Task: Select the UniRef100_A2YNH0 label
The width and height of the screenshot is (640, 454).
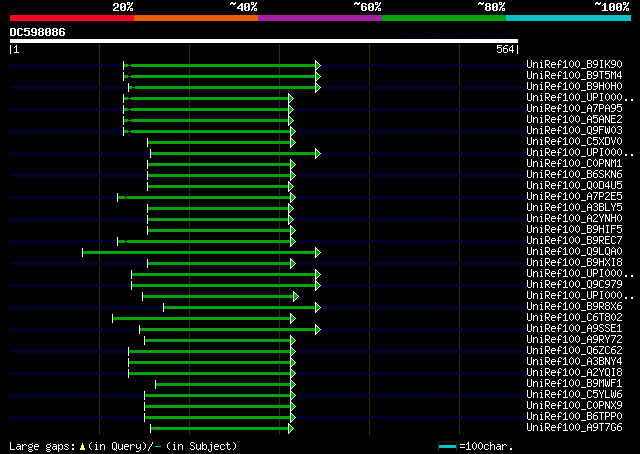Action: [574, 219]
